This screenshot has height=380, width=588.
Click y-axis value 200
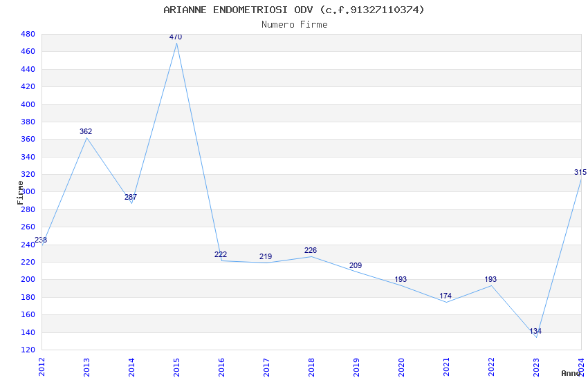coord(28,280)
